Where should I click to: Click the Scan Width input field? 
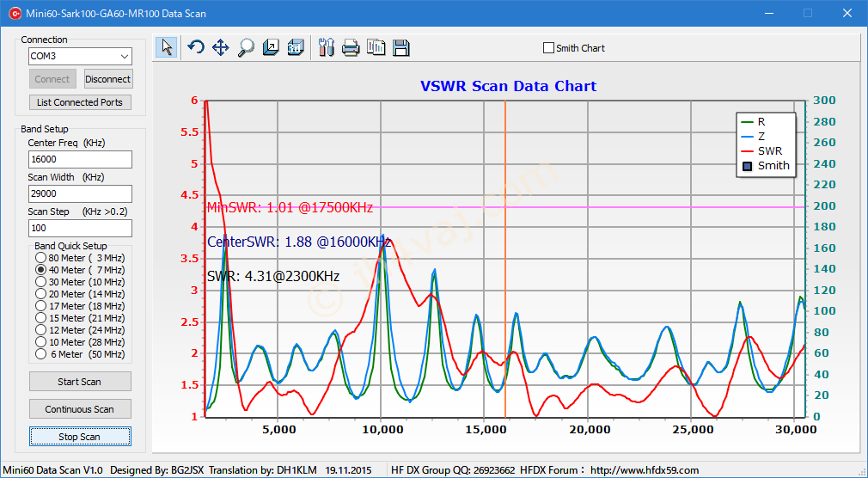[80, 193]
